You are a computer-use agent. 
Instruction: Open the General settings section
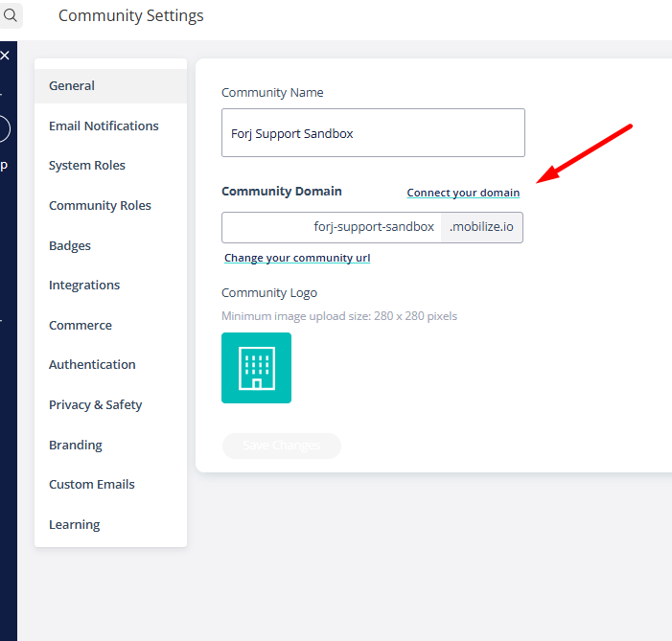72,85
